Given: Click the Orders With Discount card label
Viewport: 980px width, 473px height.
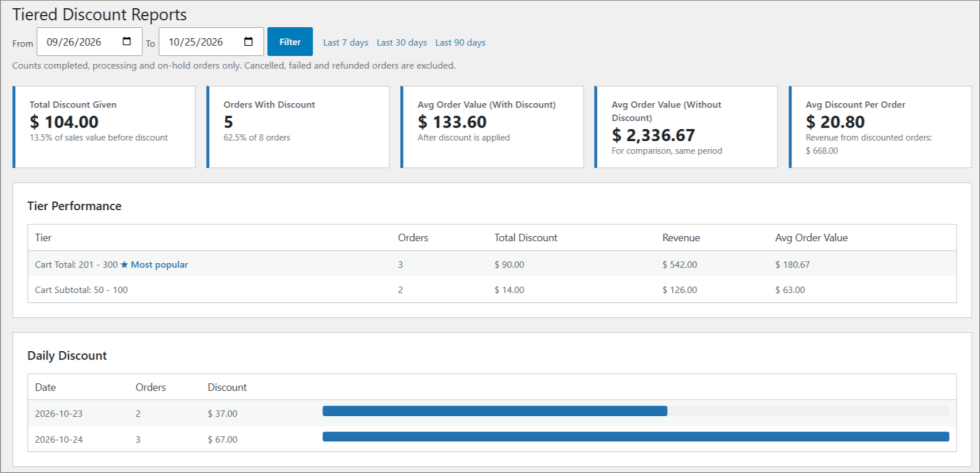Looking at the screenshot, I should (x=269, y=105).
